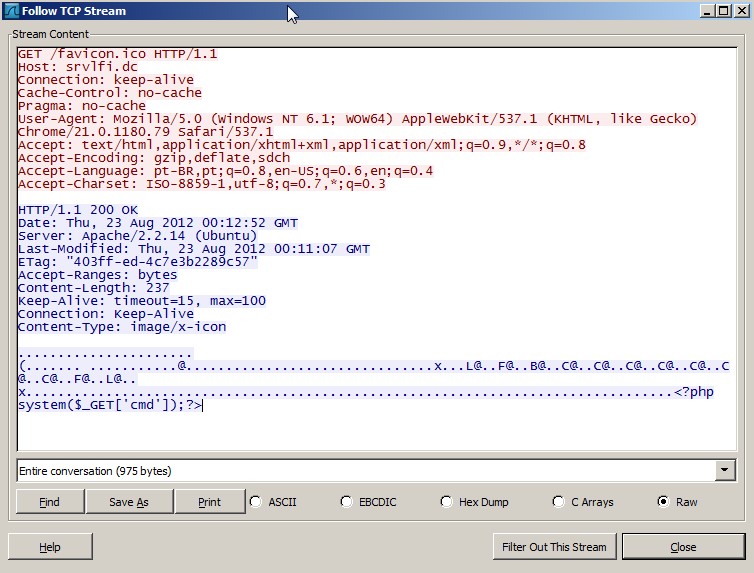Click Filter Out This Stream
Viewport: 754px width, 573px height.
pos(554,547)
